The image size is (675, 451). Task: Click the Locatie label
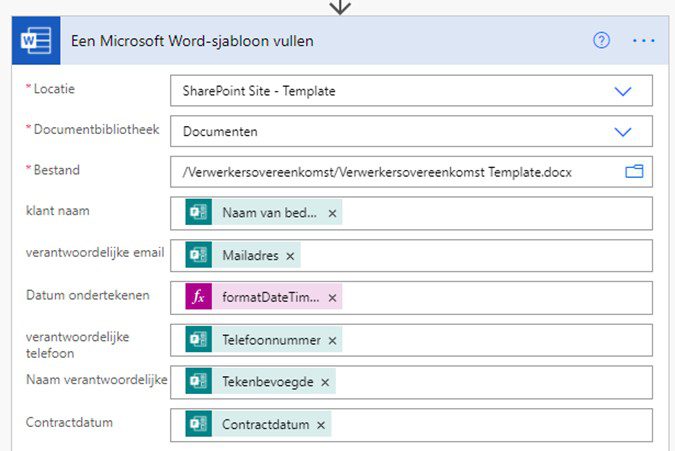point(54,89)
